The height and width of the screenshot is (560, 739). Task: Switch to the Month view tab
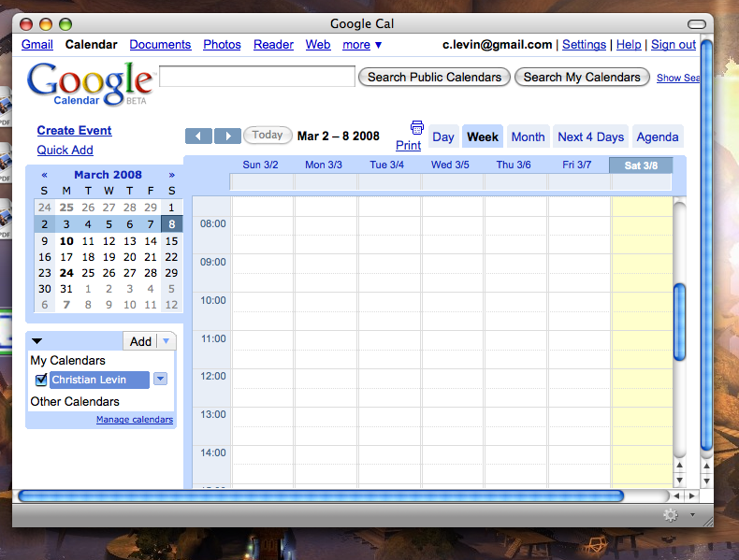point(528,136)
